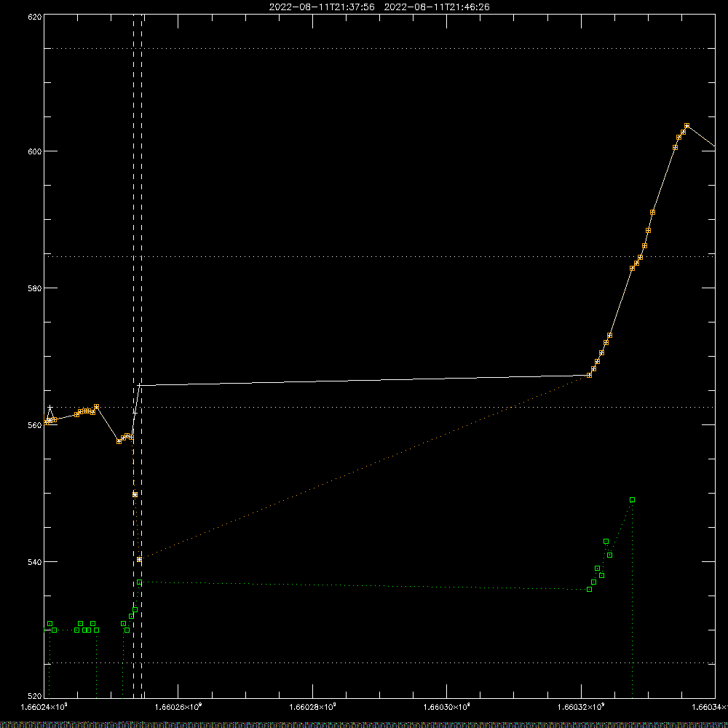Screen dimensions: 728x728
Task: Select the orange data point near 550 between dashed lines
Action: click(x=135, y=494)
